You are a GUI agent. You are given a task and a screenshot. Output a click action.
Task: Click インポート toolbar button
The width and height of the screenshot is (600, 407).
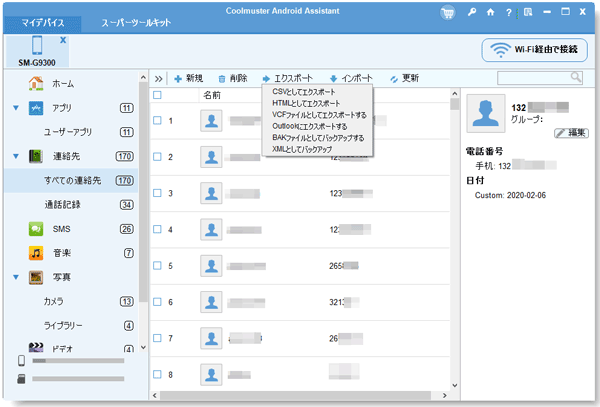[351, 78]
